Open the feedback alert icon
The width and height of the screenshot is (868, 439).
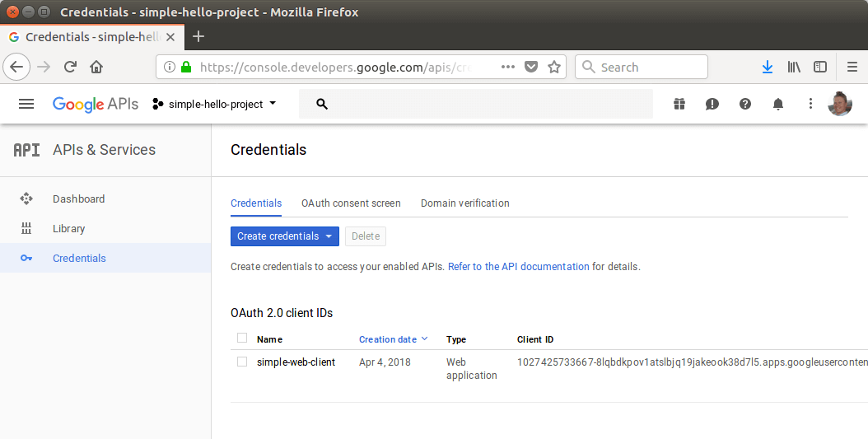point(712,104)
